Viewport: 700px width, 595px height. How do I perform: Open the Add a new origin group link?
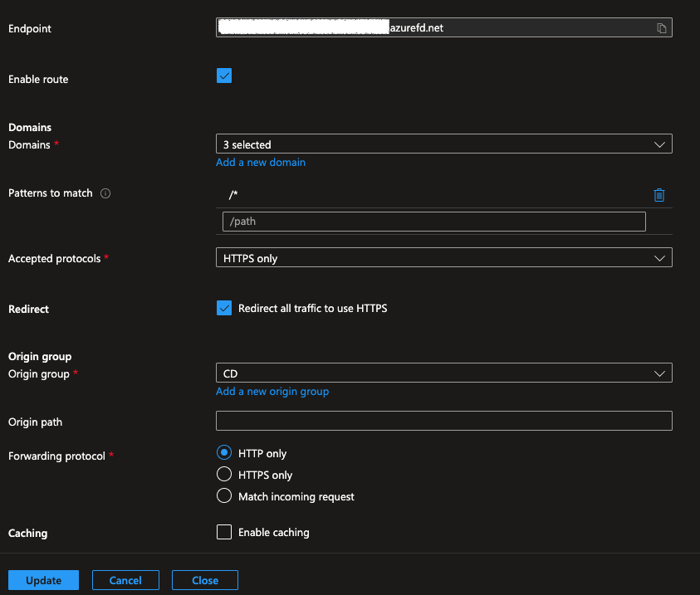coord(272,392)
